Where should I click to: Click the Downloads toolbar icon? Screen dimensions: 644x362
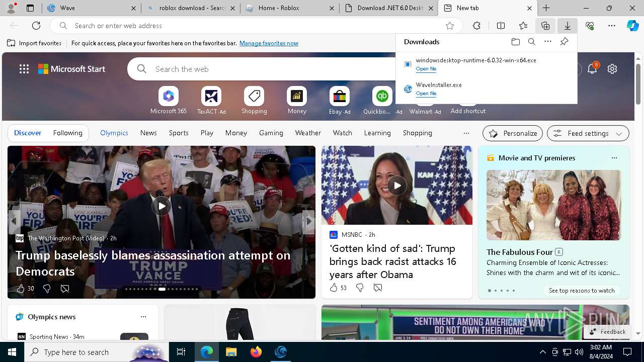coord(567,26)
